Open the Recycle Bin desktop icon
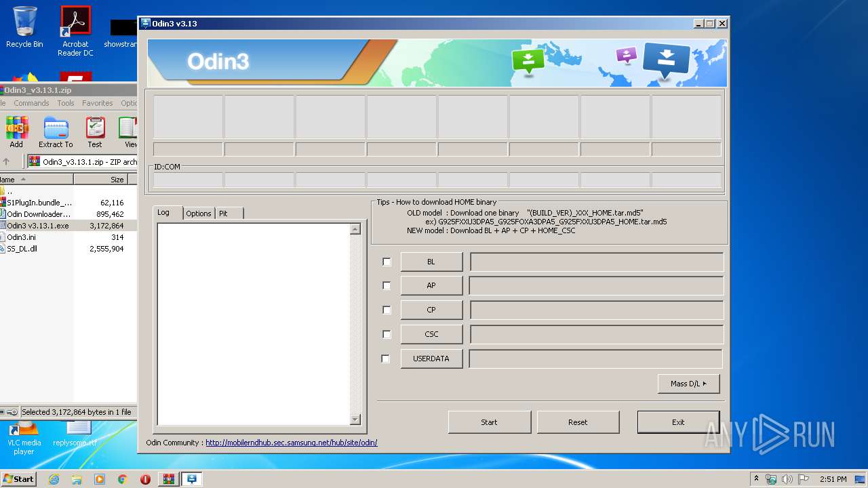The image size is (868, 488). (24, 28)
